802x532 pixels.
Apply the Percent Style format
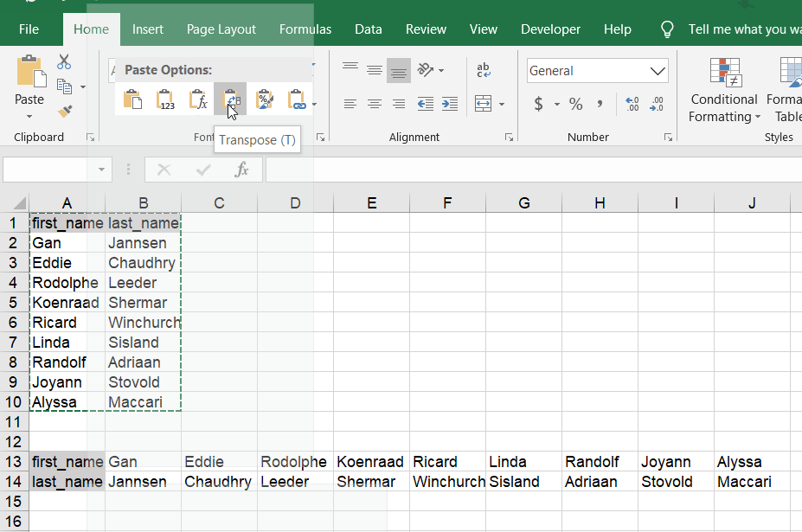point(575,104)
